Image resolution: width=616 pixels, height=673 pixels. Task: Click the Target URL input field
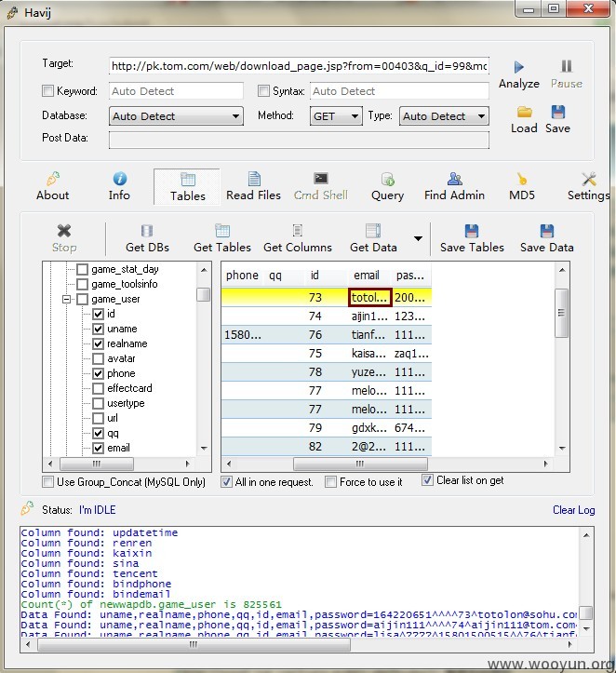(299, 66)
